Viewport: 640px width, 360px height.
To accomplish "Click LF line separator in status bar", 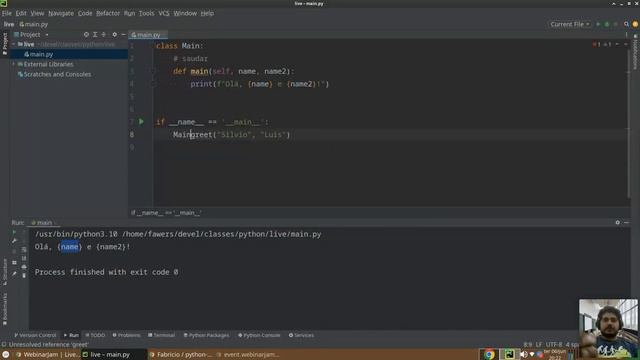I will coord(539,344).
